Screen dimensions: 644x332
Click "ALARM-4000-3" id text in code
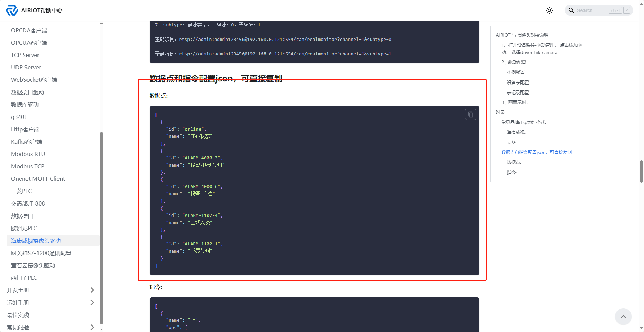(x=202, y=158)
